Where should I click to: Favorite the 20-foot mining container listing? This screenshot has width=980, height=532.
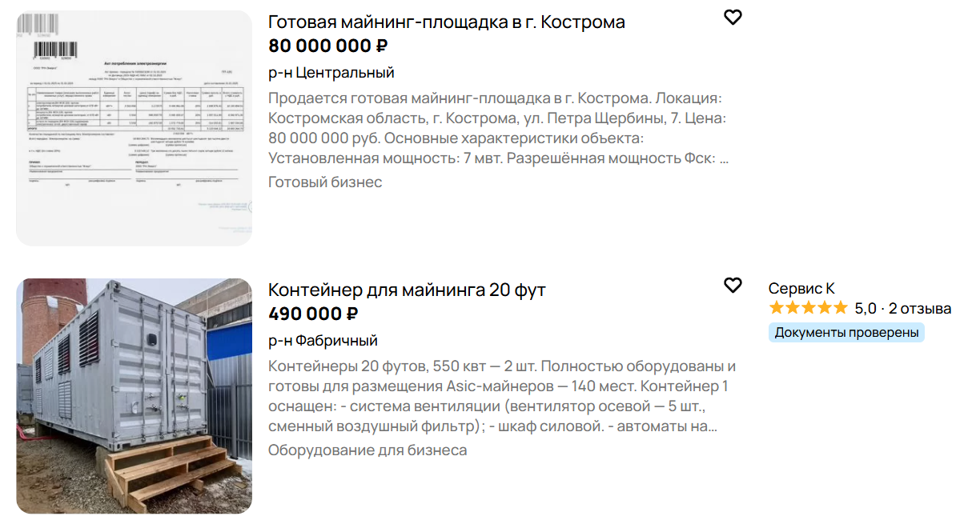coord(733,285)
